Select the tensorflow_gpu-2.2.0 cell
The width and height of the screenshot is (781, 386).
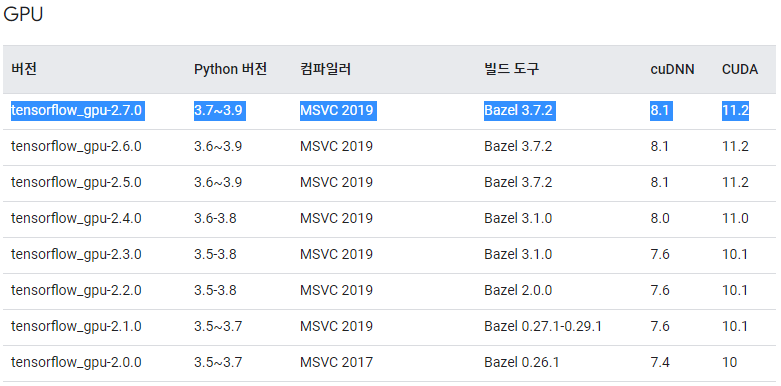point(76,290)
